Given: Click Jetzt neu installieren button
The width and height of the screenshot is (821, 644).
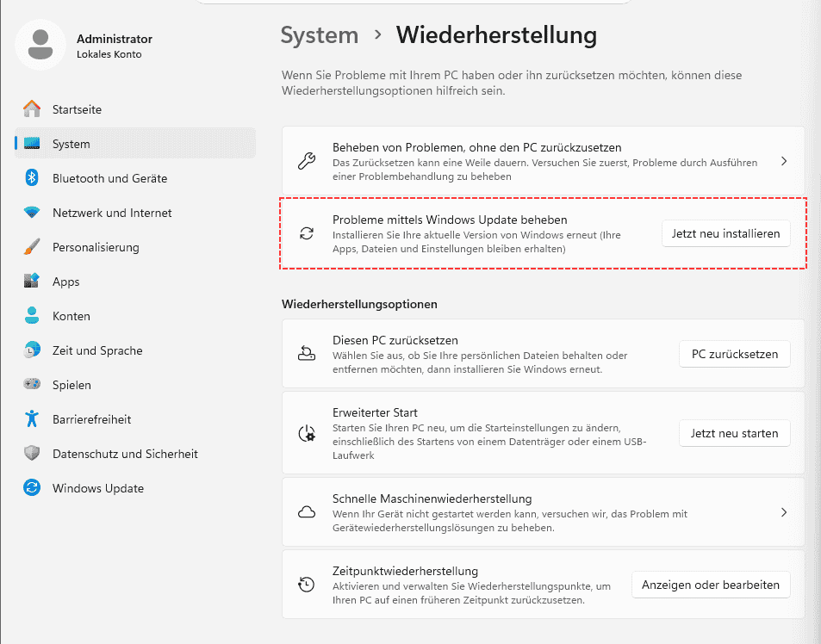Looking at the screenshot, I should [725, 233].
